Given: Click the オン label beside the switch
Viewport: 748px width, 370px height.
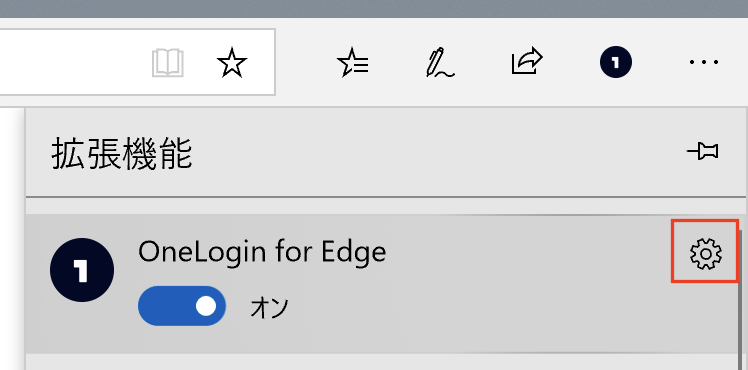Looking at the screenshot, I should coord(270,308).
